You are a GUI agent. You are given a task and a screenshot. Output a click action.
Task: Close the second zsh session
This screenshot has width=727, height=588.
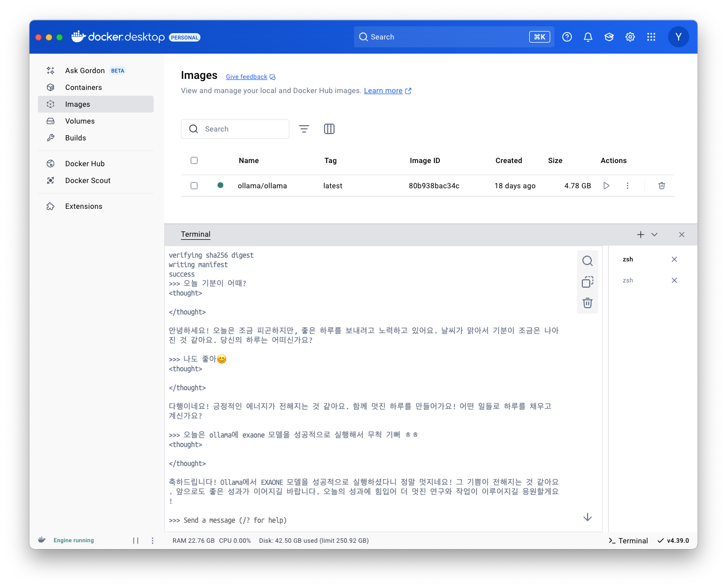point(674,280)
